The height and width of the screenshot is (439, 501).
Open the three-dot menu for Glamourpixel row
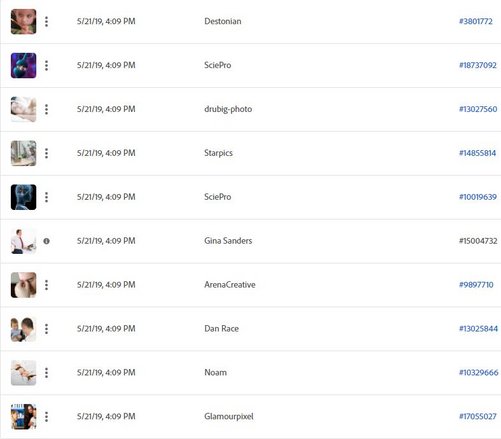(46, 417)
